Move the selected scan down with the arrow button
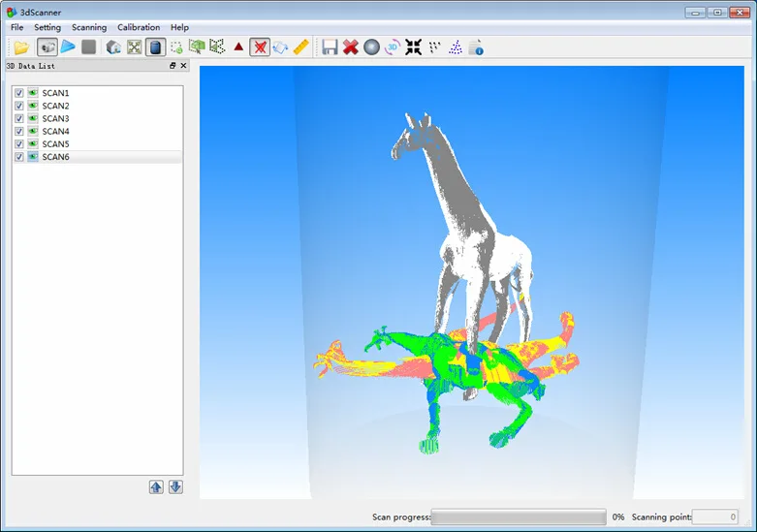This screenshot has height=532, width=757. [x=175, y=487]
